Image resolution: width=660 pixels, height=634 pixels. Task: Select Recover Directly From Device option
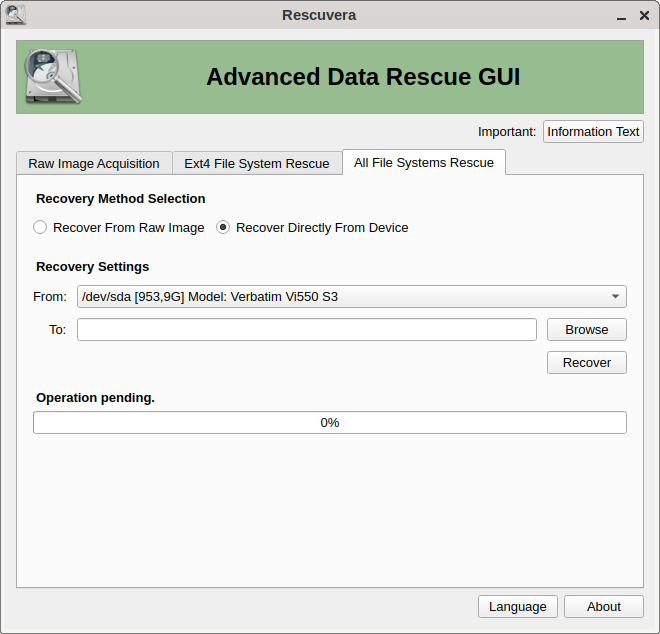223,228
